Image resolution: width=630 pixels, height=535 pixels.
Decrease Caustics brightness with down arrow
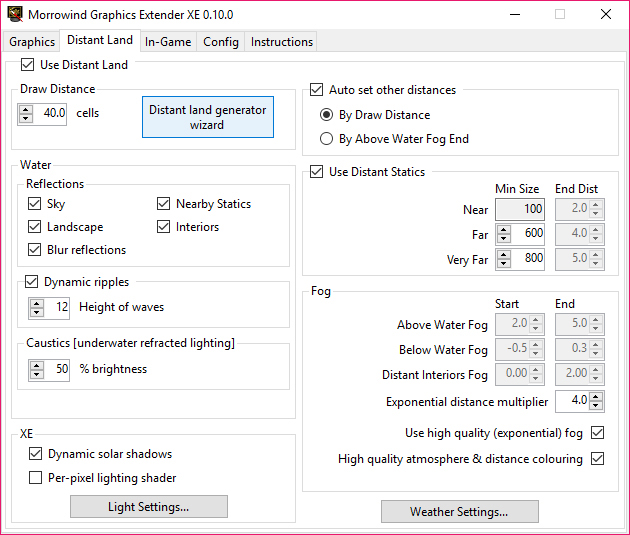point(37,375)
